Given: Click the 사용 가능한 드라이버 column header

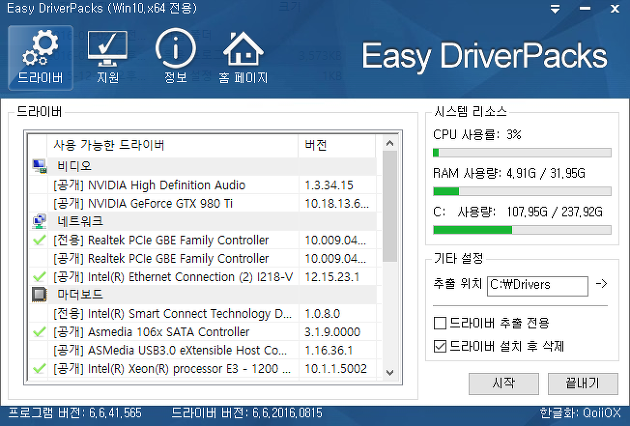Looking at the screenshot, I should (173, 145).
